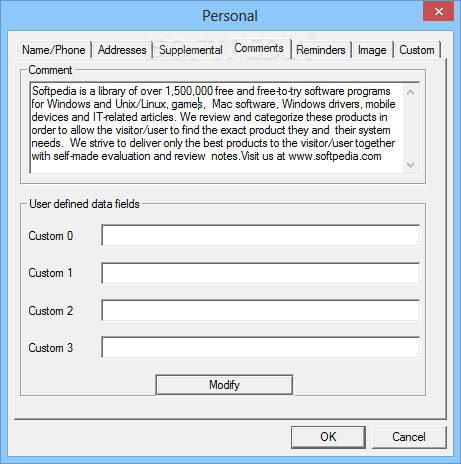Confirm with the OK button
461x464 pixels.
(x=328, y=437)
